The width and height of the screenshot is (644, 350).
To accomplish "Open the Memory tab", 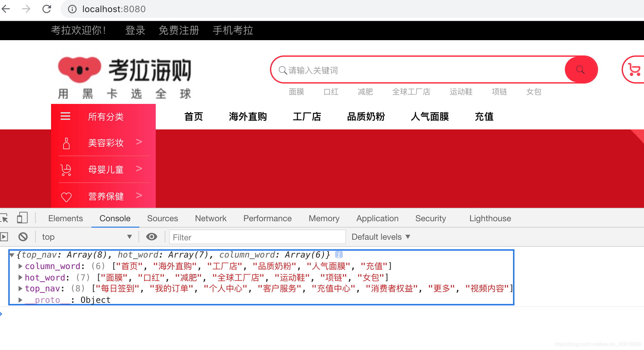I will coord(324,218).
